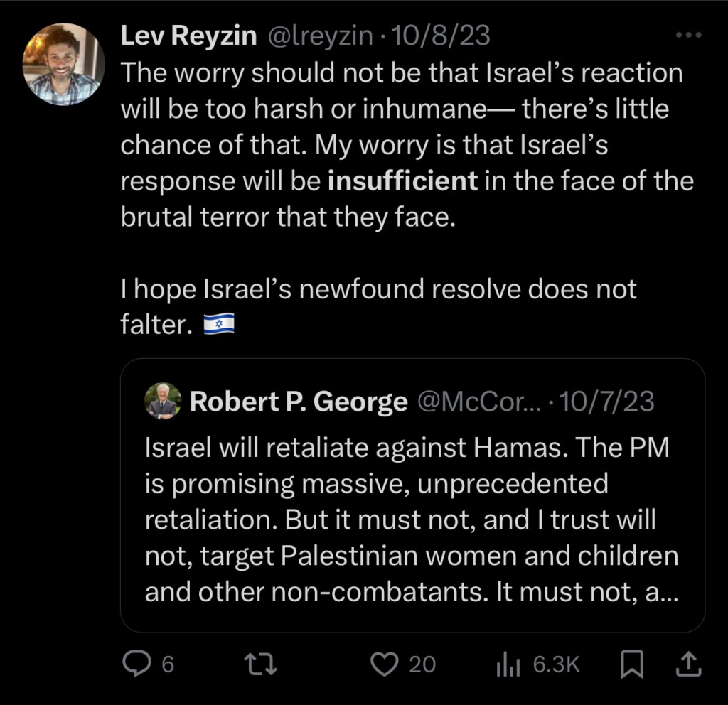Open the tweet's more options ellipsis
This screenshot has width=728, height=705.
click(x=688, y=33)
